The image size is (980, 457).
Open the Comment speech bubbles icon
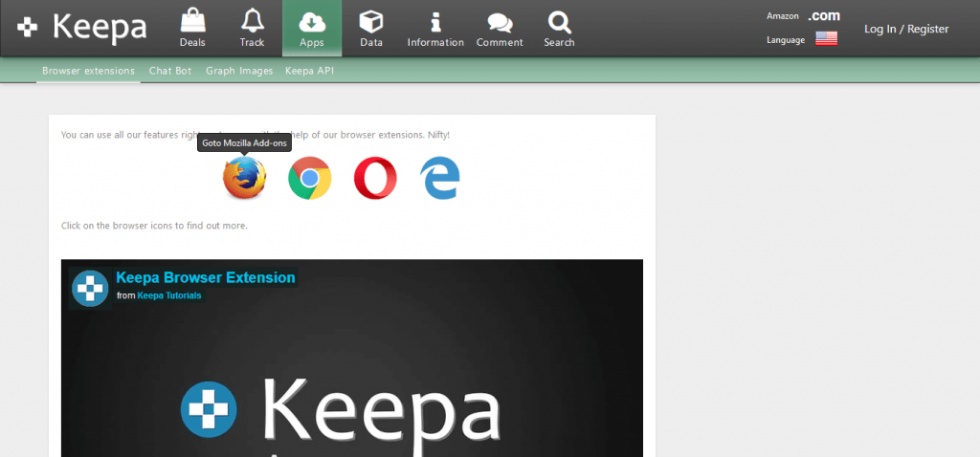[x=500, y=22]
